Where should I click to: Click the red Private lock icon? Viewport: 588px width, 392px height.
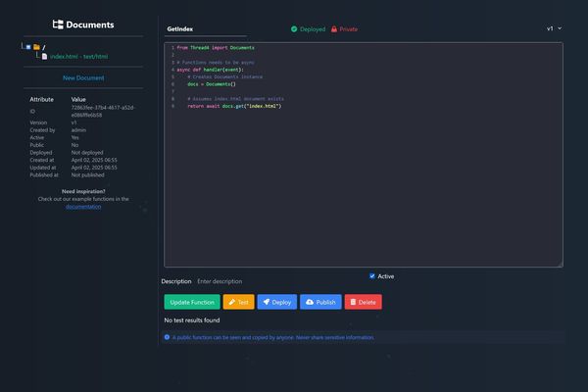[334, 28]
